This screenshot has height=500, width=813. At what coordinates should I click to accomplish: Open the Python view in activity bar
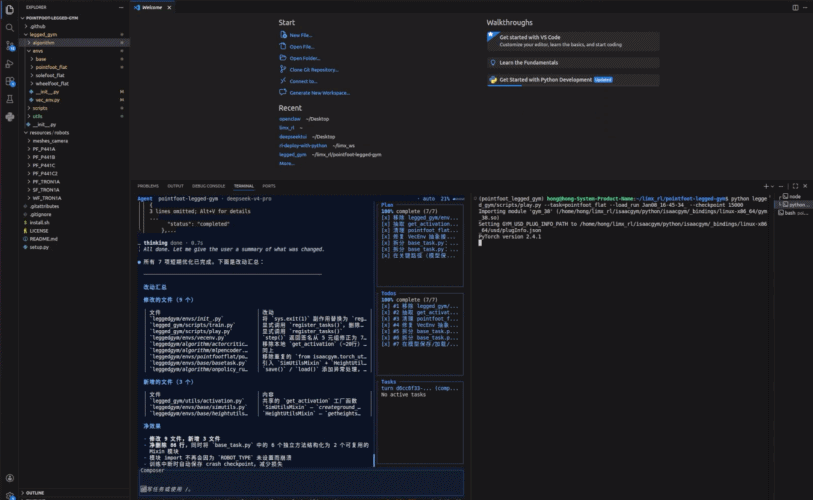click(9, 117)
